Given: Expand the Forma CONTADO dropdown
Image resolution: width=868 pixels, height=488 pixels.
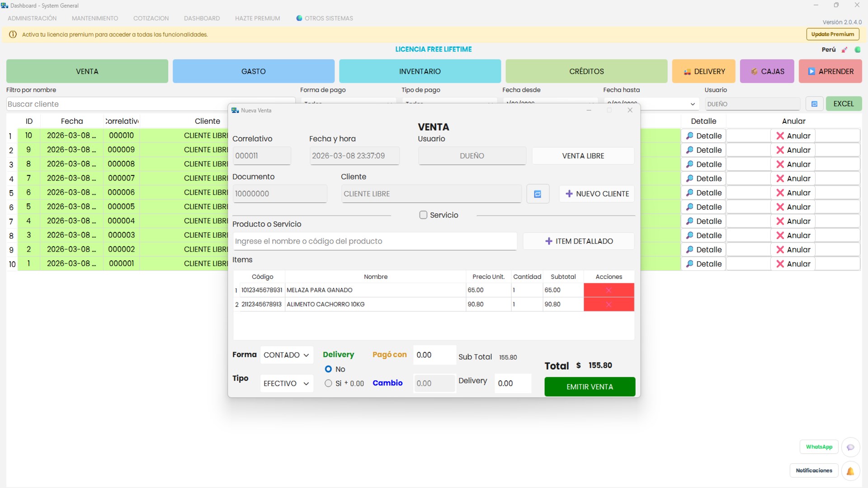Looking at the screenshot, I should (x=287, y=355).
